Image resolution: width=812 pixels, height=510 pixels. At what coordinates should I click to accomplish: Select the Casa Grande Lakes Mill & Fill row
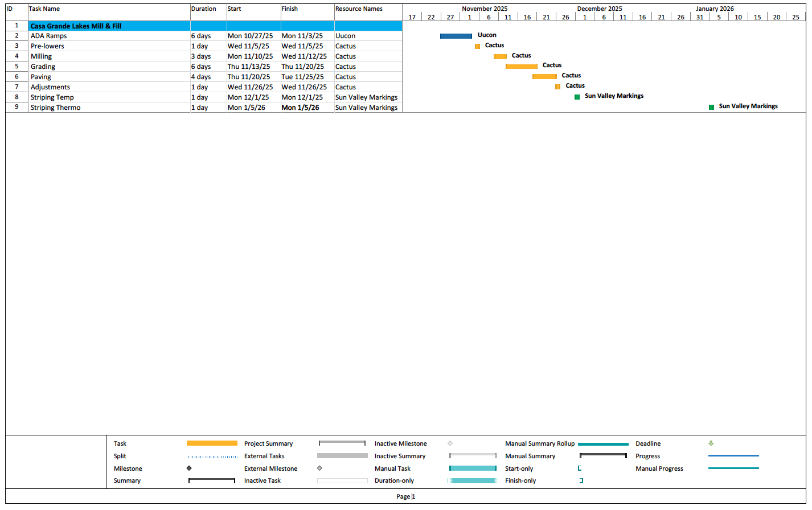click(108, 26)
